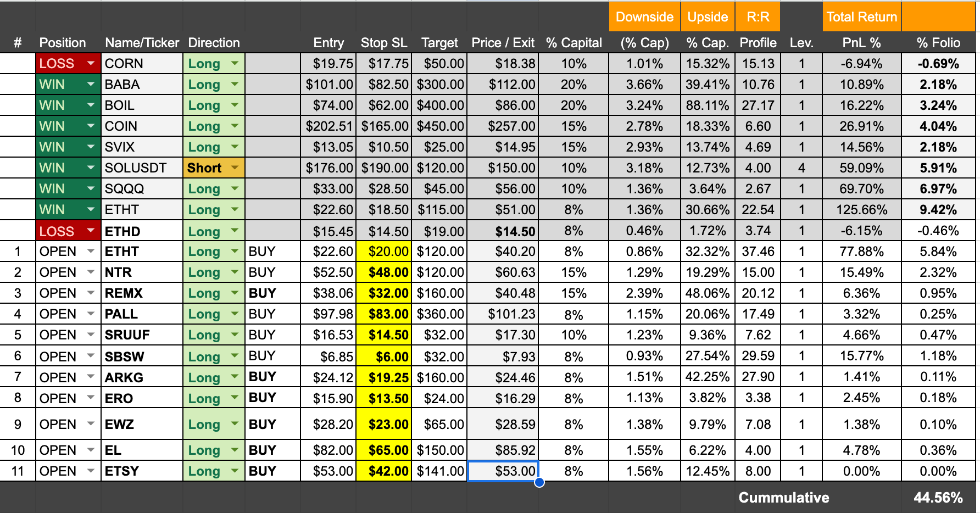This screenshot has width=980, height=513.
Task: Select the SBSW entry price $6.85
Action: 328,357
